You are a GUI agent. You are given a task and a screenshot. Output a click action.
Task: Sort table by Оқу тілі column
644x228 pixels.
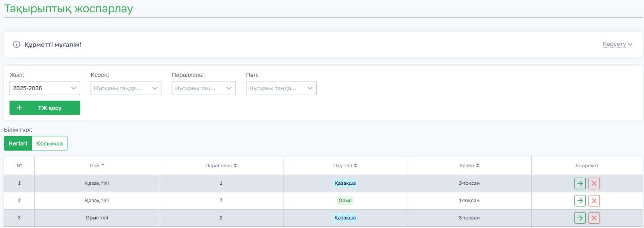click(x=345, y=165)
